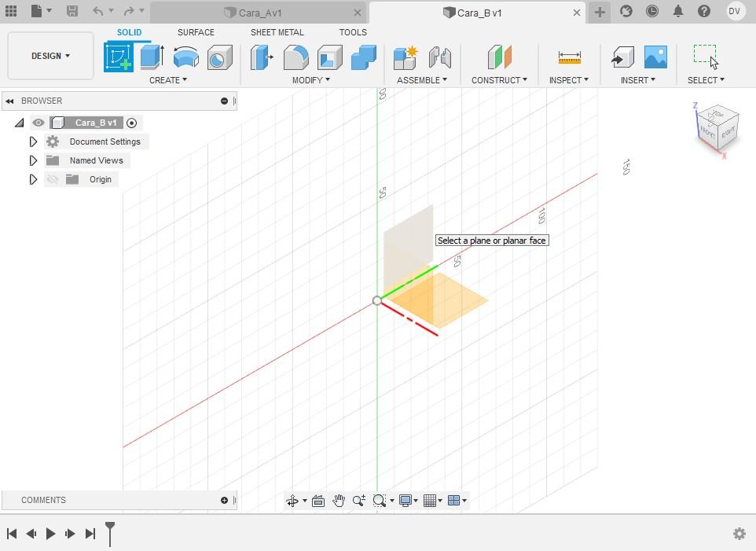Open the INSPECT dropdown menu
The height and width of the screenshot is (551, 756).
(569, 80)
